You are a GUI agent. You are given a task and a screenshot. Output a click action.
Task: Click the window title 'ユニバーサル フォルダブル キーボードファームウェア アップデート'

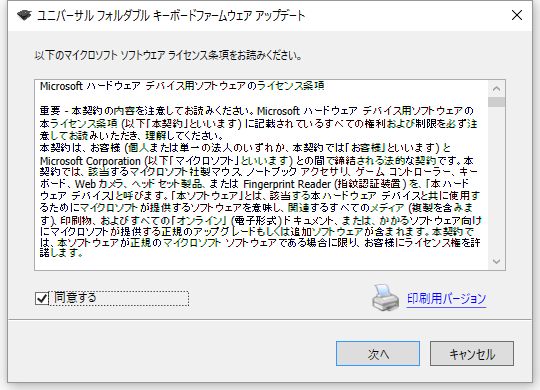[x=171, y=16]
